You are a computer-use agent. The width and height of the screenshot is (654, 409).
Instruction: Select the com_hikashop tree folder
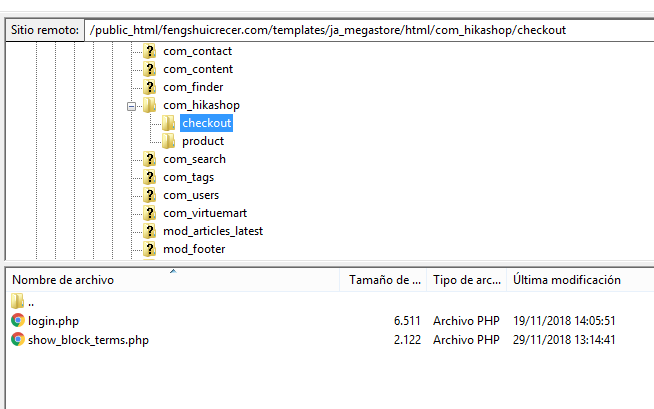pyautogui.click(x=201, y=105)
